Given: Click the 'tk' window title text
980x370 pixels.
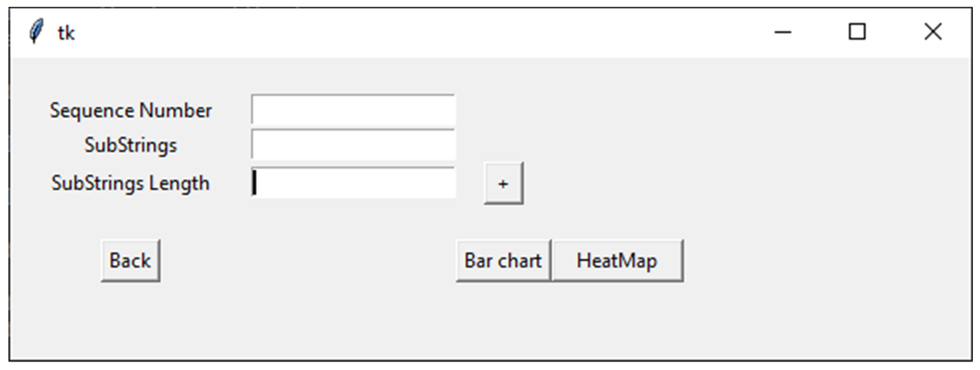Looking at the screenshot, I should (66, 33).
